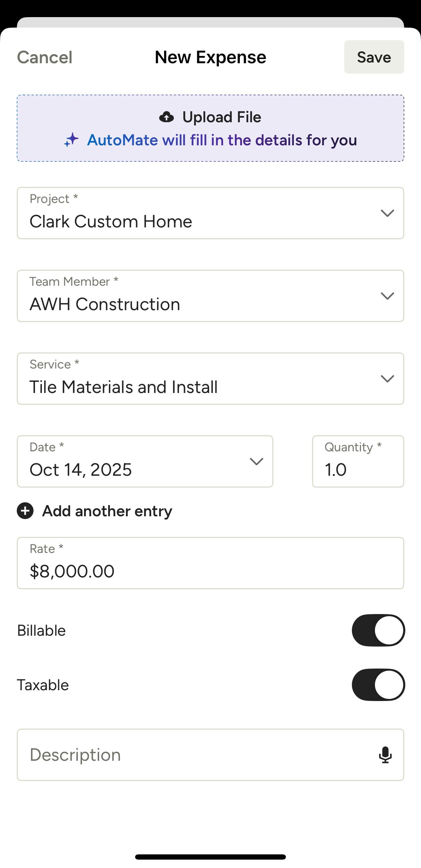Tap the cloud upload icon
Image resolution: width=421 pixels, height=868 pixels.
point(167,117)
